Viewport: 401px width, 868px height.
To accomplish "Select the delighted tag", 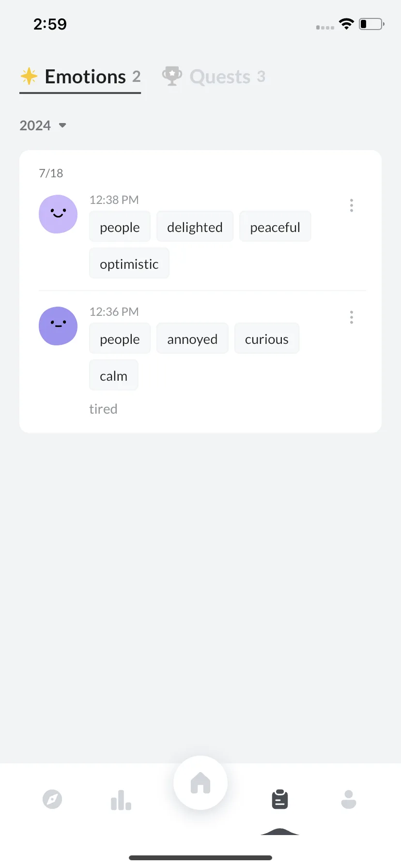I will click(195, 227).
